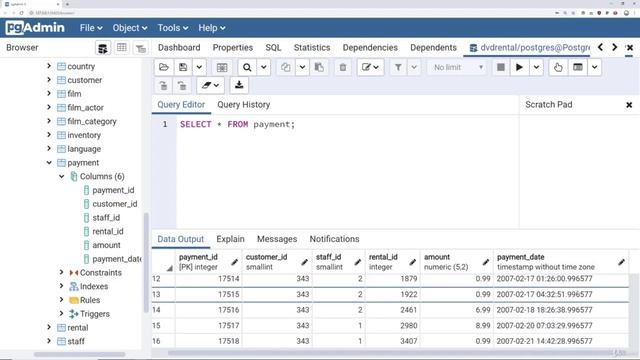Open the Save options dropdown arrow
Image resolution: width=640 pixels, height=360 pixels.
pyautogui.click(x=199, y=67)
